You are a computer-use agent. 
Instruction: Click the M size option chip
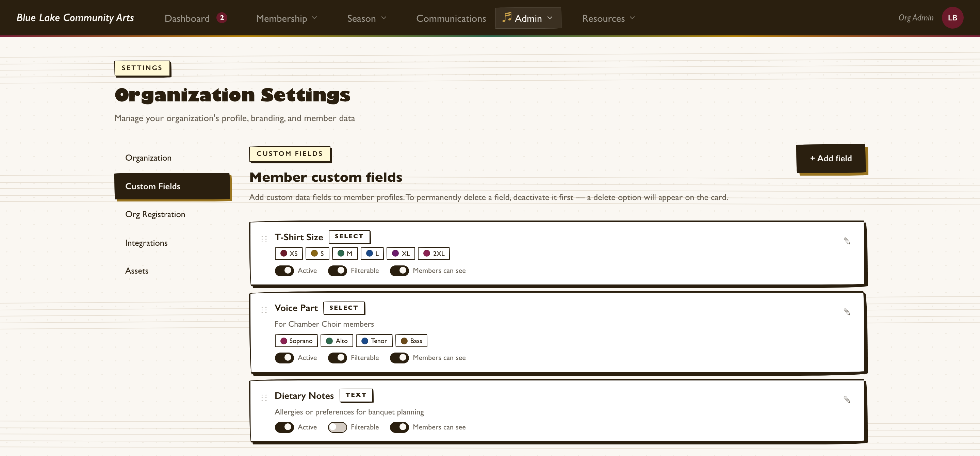[x=345, y=254]
